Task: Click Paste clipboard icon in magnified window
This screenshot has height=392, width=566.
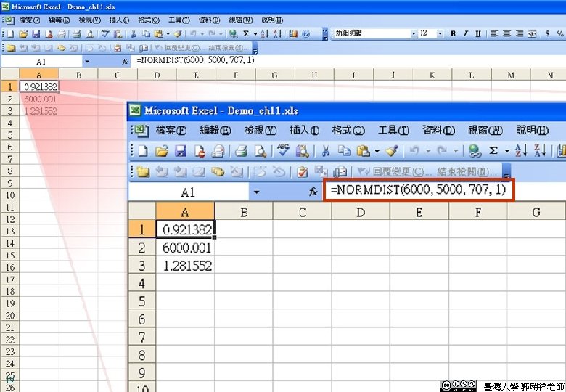Action: 364,151
